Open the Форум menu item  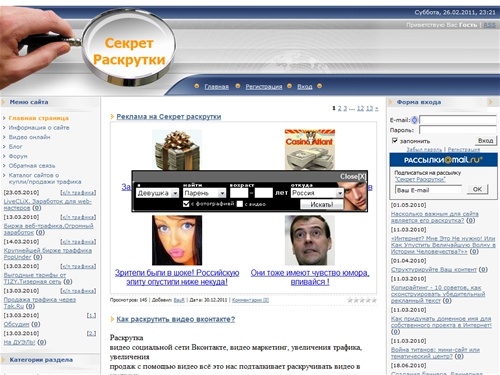[x=18, y=156]
